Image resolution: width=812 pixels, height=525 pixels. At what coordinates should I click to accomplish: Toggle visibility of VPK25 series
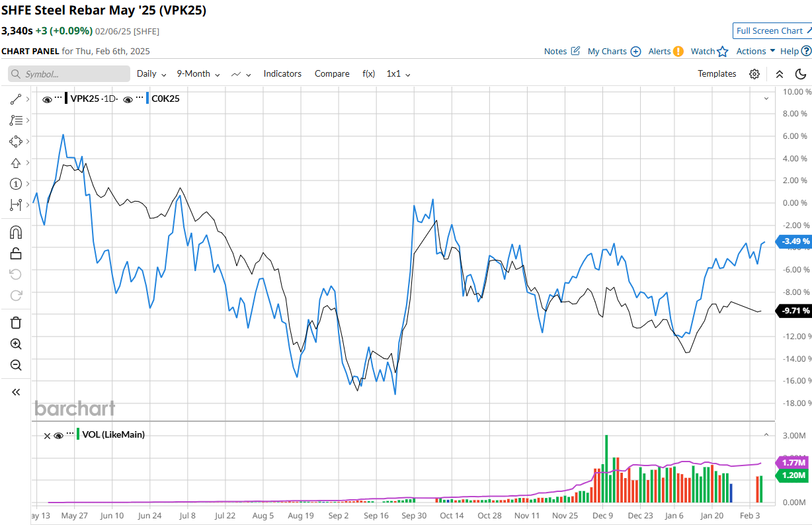coord(47,99)
